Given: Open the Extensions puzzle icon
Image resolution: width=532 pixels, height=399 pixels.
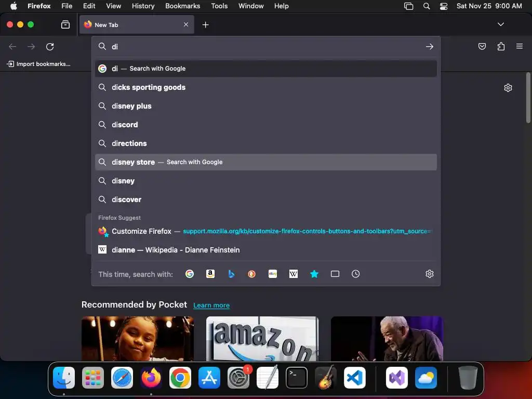Looking at the screenshot, I should pyautogui.click(x=501, y=46).
